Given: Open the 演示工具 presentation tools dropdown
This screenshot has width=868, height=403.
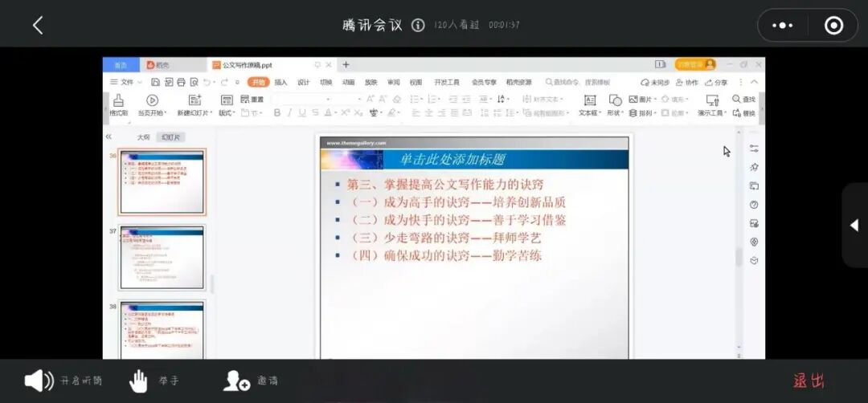Looking at the screenshot, I should [712, 112].
